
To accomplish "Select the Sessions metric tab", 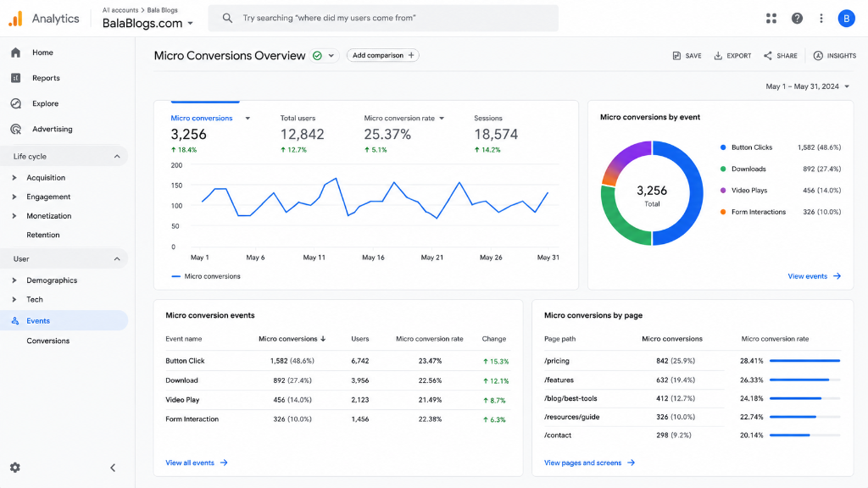I will click(x=496, y=133).
